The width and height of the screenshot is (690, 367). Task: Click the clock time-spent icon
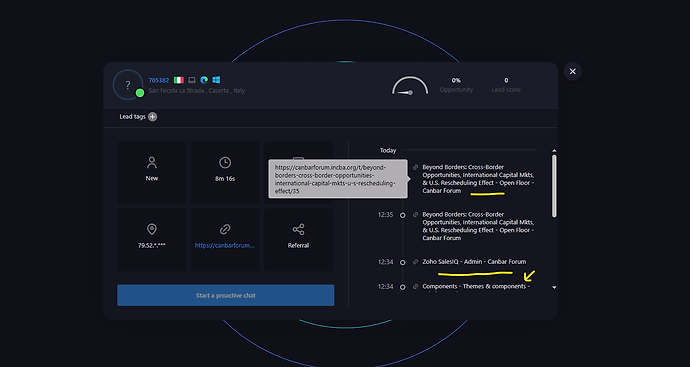click(225, 162)
